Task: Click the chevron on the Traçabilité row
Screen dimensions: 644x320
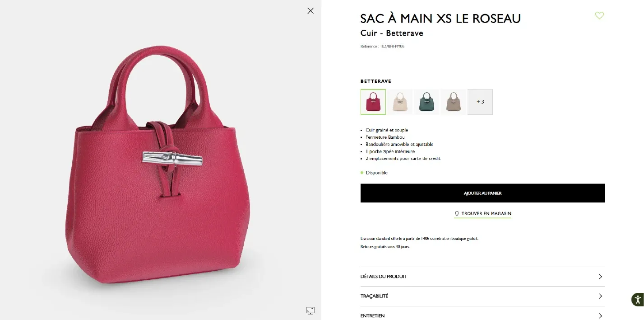Action: click(600, 296)
